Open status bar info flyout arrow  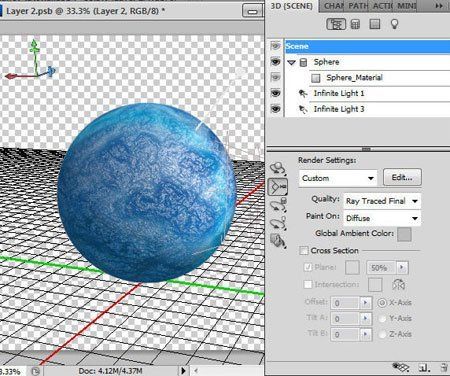point(183,371)
